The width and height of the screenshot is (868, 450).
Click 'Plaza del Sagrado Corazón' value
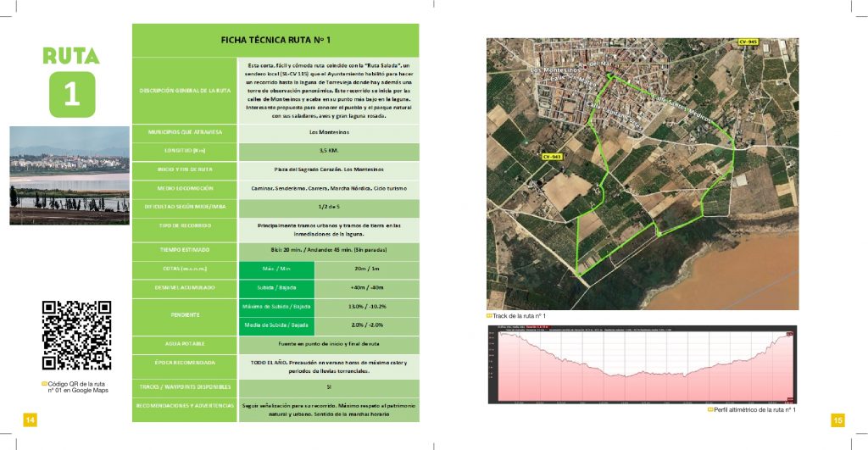click(329, 170)
